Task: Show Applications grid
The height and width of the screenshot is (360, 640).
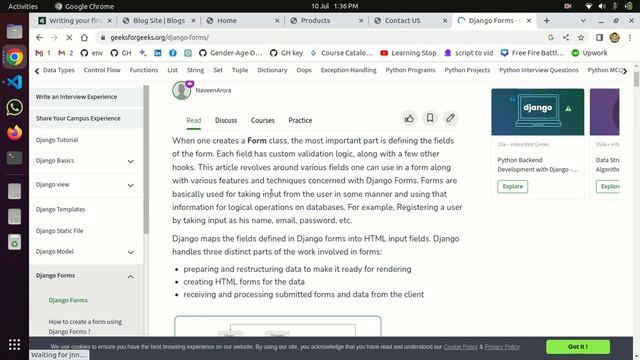Action: click(x=14, y=345)
